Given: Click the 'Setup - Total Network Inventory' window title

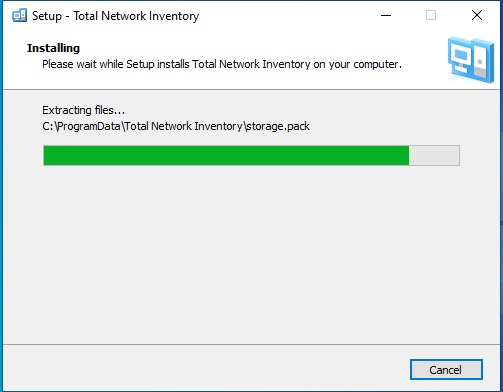Looking at the screenshot, I should [x=115, y=16].
